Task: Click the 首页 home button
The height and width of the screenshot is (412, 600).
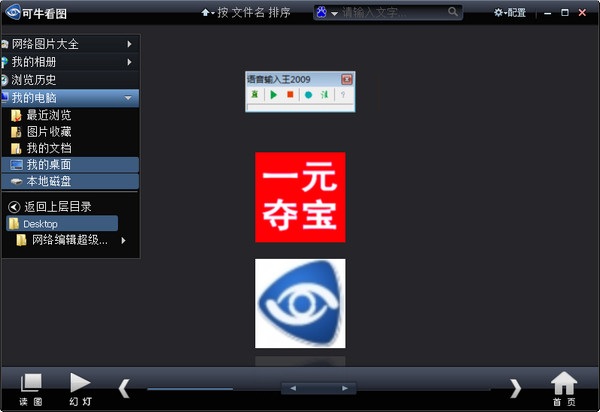Action: point(564,389)
